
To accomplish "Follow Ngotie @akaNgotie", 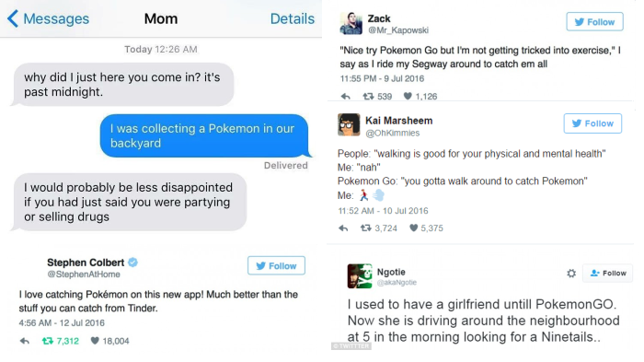I will tap(608, 274).
